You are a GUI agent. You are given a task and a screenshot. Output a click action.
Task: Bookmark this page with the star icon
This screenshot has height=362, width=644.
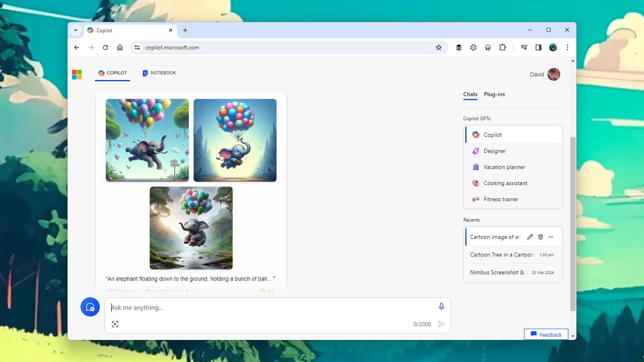tap(439, 48)
